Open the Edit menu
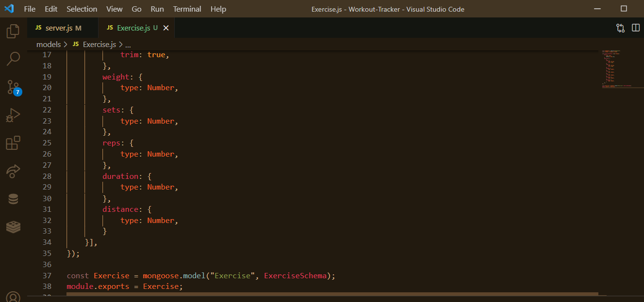This screenshot has height=302, width=644. point(51,9)
